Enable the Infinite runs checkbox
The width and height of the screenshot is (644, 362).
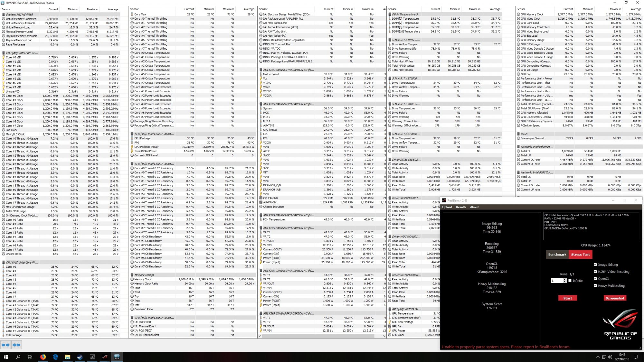[570, 281]
